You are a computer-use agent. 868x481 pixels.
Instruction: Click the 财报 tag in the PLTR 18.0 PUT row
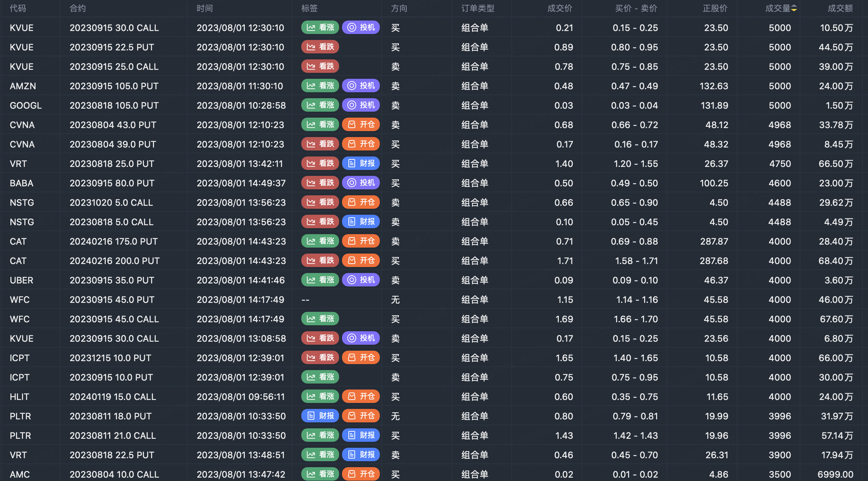point(320,416)
